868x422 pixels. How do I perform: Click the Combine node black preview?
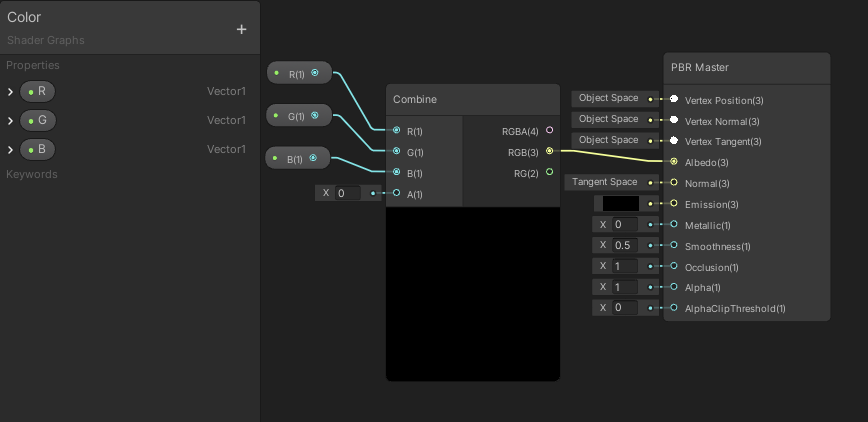pyautogui.click(x=473, y=294)
